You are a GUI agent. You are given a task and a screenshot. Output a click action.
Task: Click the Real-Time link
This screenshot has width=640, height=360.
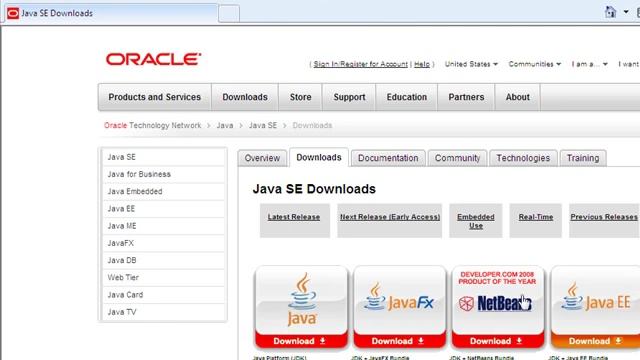(x=536, y=217)
